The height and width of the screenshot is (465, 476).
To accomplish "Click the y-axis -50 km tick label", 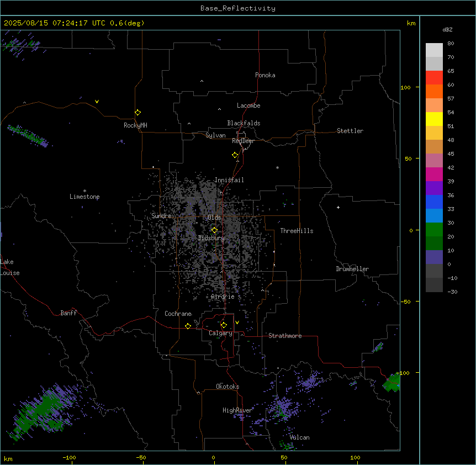I will 405,302.
